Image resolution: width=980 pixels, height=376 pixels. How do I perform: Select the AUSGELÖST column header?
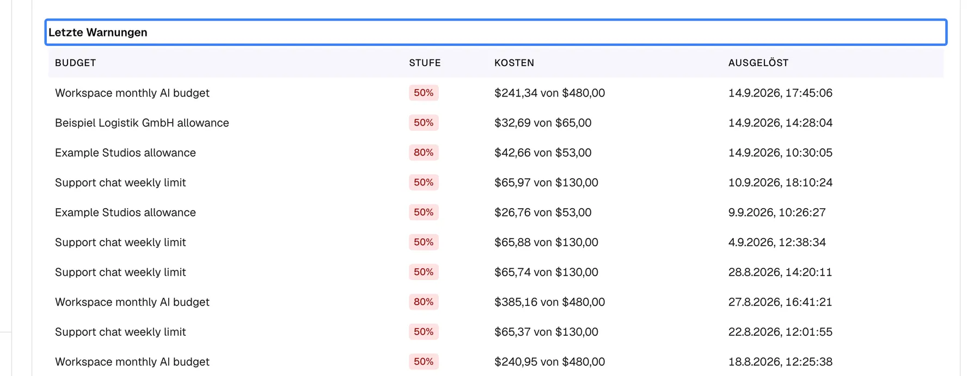(x=758, y=63)
